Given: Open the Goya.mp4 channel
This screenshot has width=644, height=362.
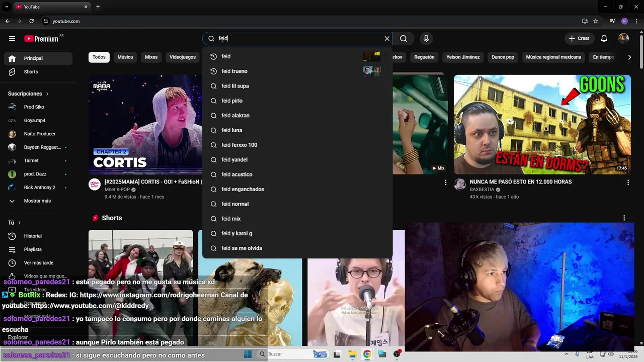Looking at the screenshot, I should coord(38,121).
